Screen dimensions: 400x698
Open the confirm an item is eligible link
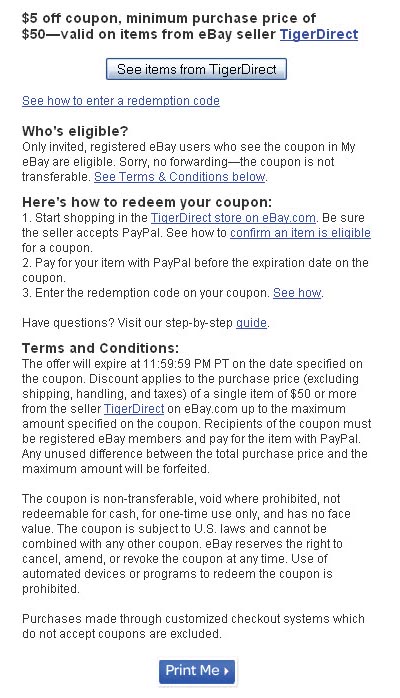300,233
